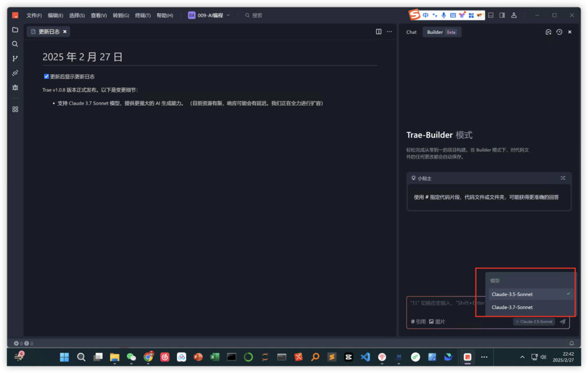
Task: Expand the 009-AI编程 project dropdown
Action: tap(209, 15)
